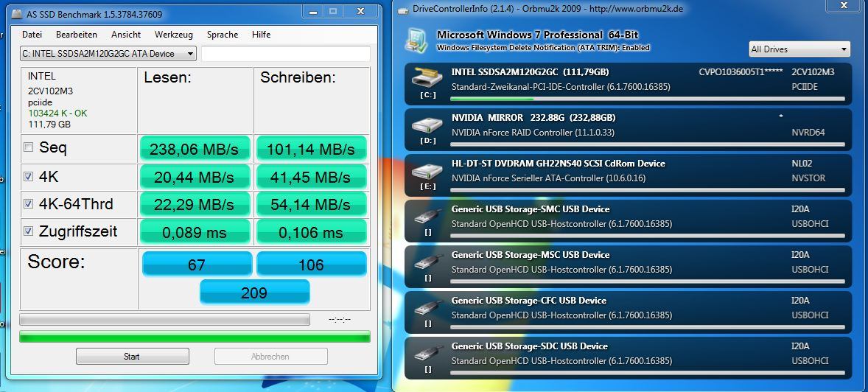Click the 103424 K - OK alignment text
868x392 pixels.
click(57, 113)
